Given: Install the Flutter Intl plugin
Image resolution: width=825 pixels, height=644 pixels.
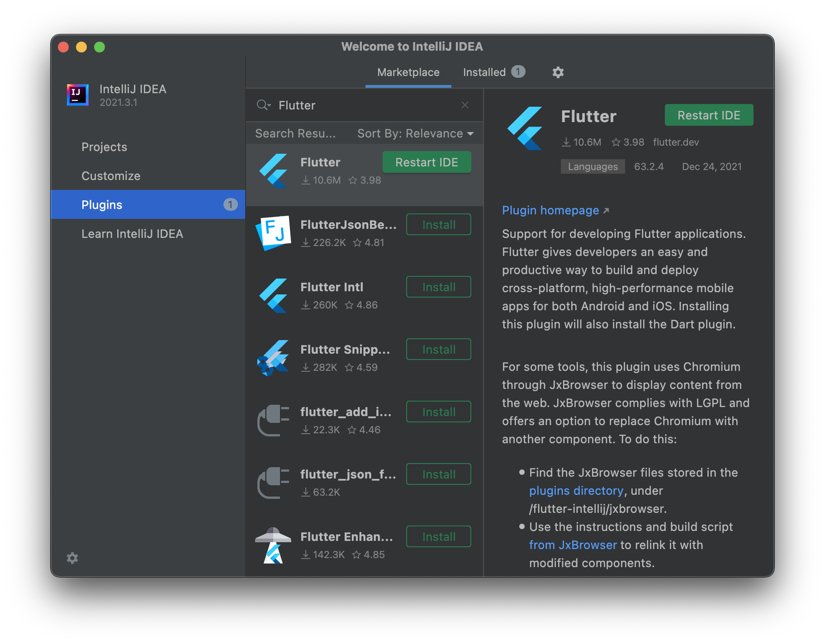Looking at the screenshot, I should (x=439, y=287).
